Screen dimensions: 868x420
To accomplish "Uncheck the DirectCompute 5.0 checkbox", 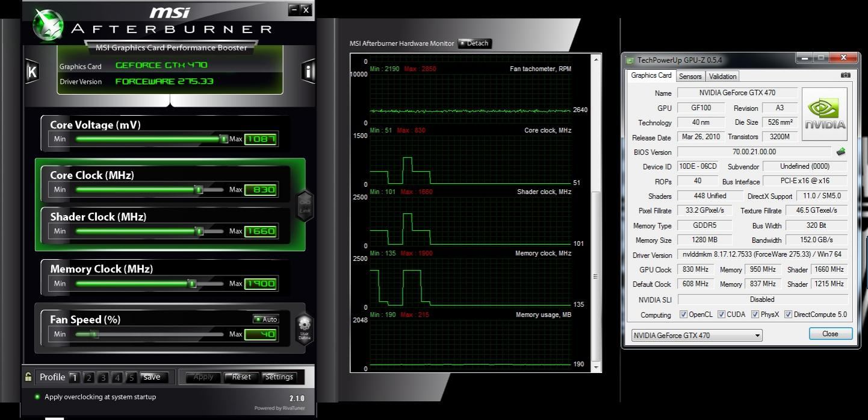I will pyautogui.click(x=788, y=315).
